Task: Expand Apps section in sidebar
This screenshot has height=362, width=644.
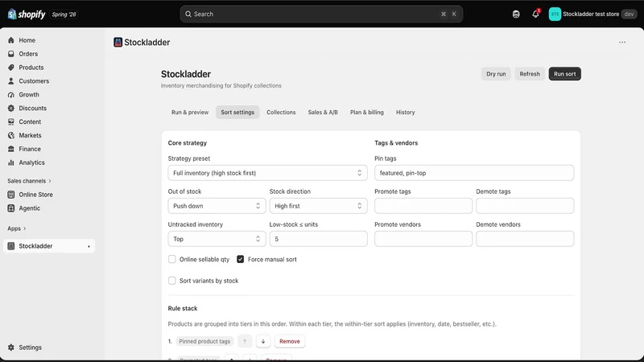Action: (16, 228)
